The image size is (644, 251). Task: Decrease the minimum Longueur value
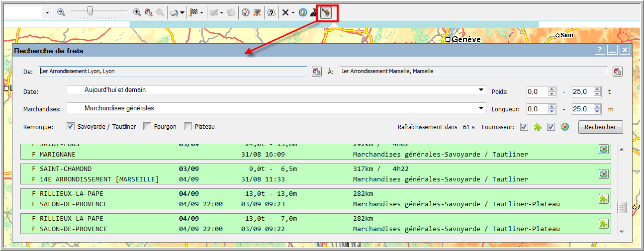(x=552, y=112)
